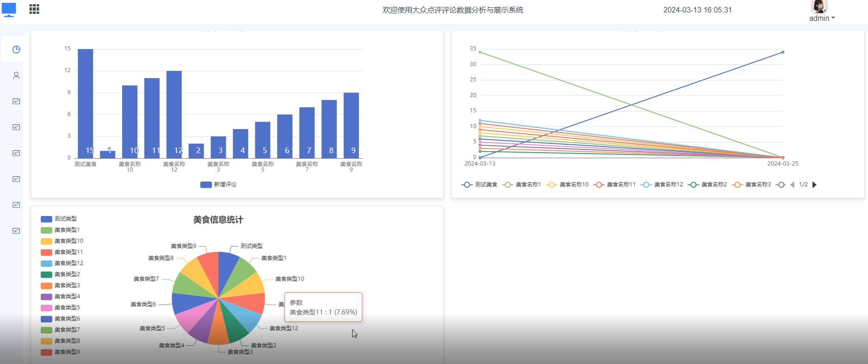Image resolution: width=868 pixels, height=364 pixels.
Task: Open the nine-square apps grid icon
Action: click(34, 9)
